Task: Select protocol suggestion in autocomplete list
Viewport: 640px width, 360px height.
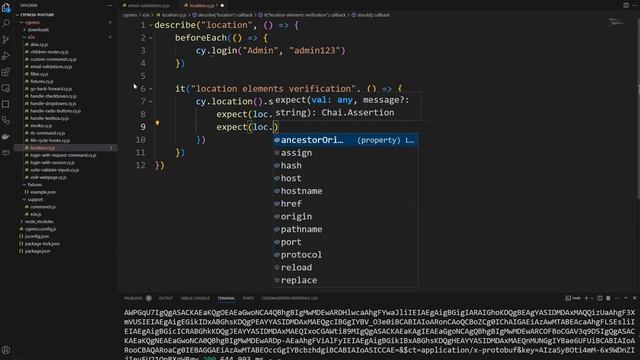Action: [x=345, y=255]
